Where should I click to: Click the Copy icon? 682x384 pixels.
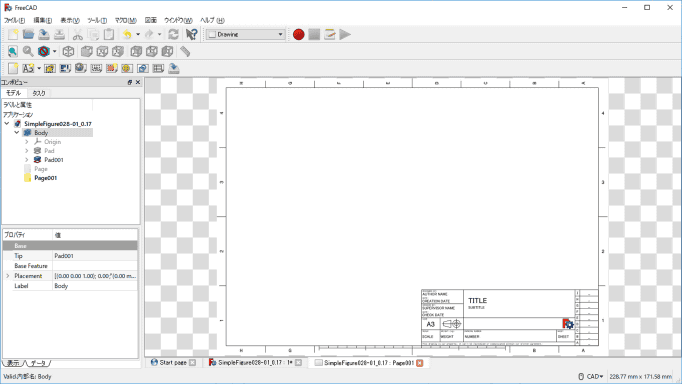point(93,34)
